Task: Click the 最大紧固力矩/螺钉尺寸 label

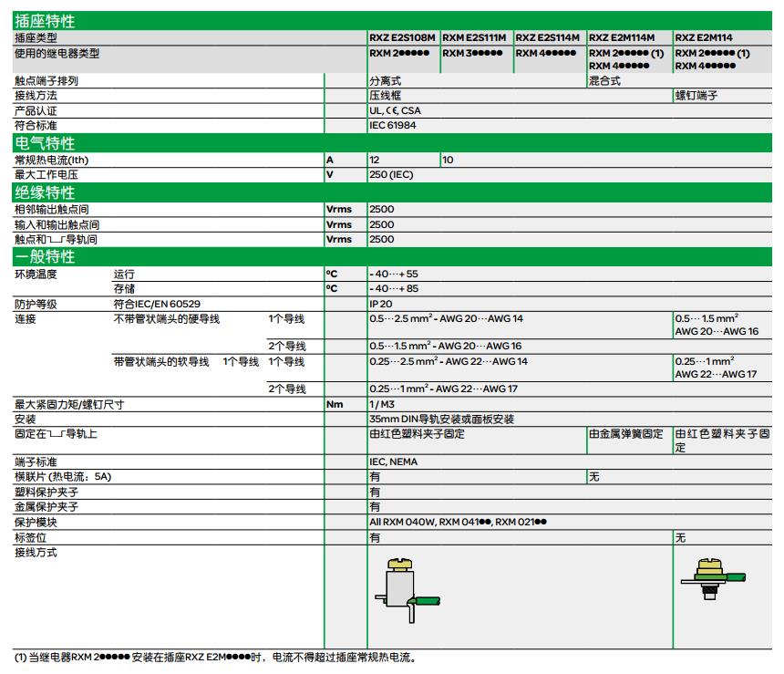Action: [x=69, y=404]
